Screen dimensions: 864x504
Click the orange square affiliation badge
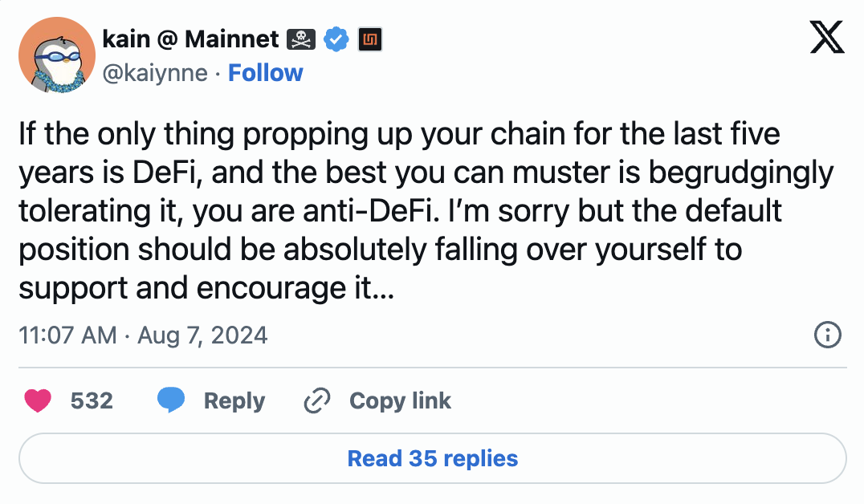pyautogui.click(x=369, y=39)
